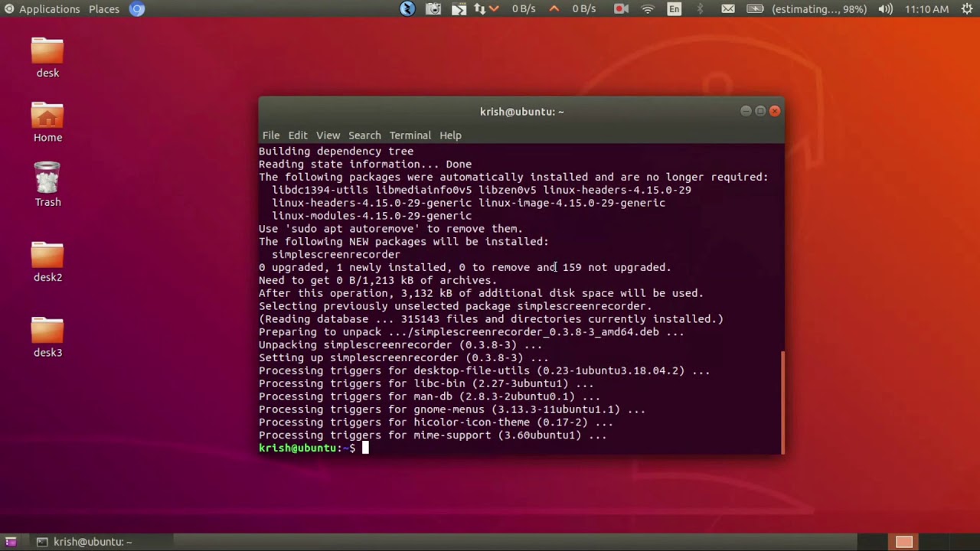Open the Applications menu
The height and width of the screenshot is (551, 980).
point(49,9)
